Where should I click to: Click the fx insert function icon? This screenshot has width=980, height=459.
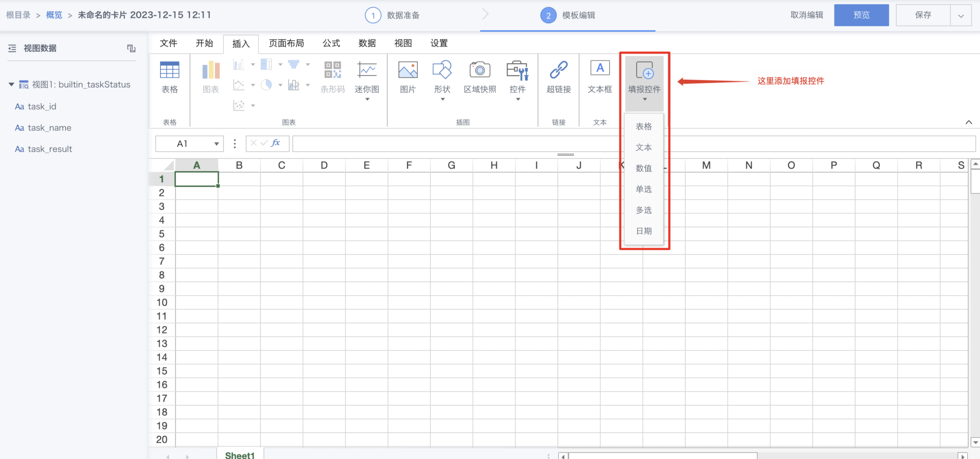pos(276,143)
